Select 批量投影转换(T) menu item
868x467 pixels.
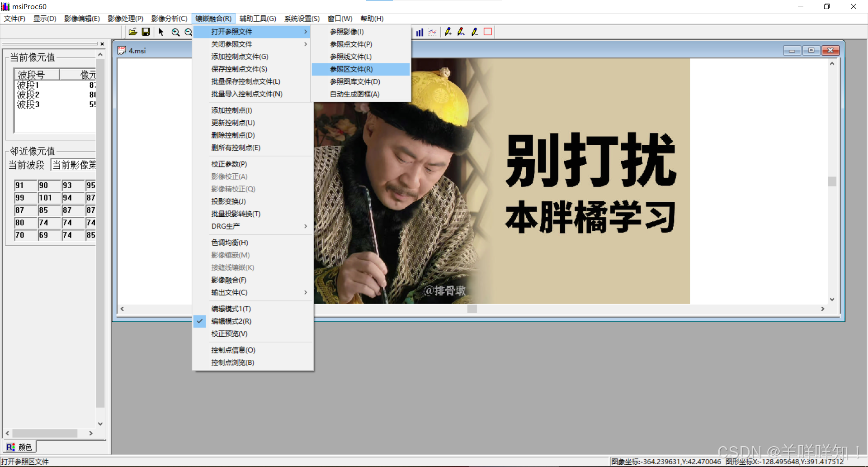(252, 214)
